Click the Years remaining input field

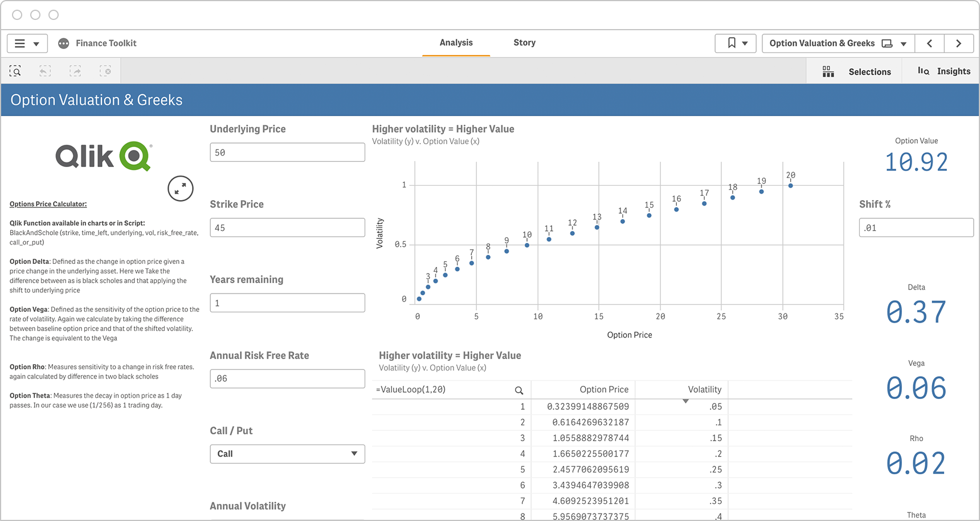coord(287,303)
